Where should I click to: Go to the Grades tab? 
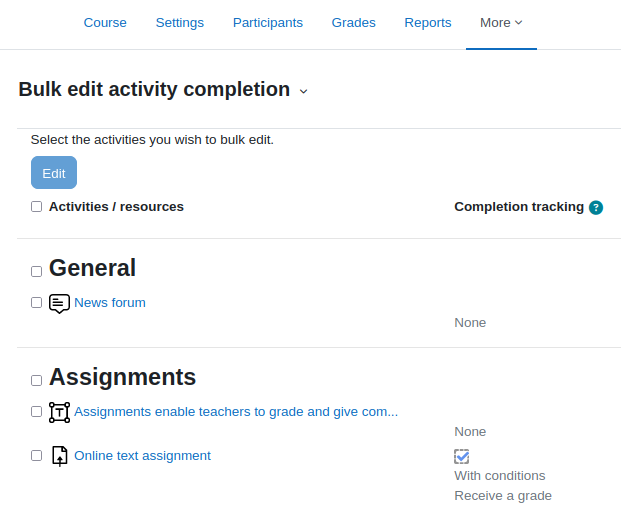coord(353,23)
